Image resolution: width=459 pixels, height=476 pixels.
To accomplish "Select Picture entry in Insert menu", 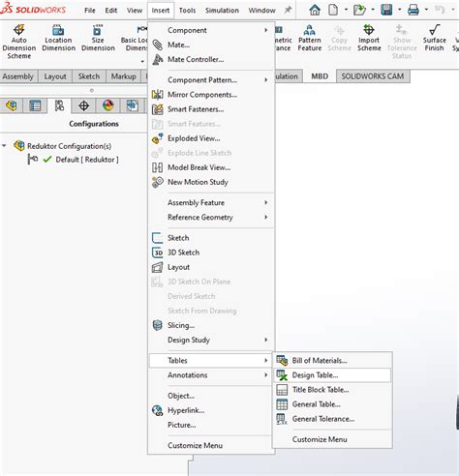I will (x=211, y=425).
